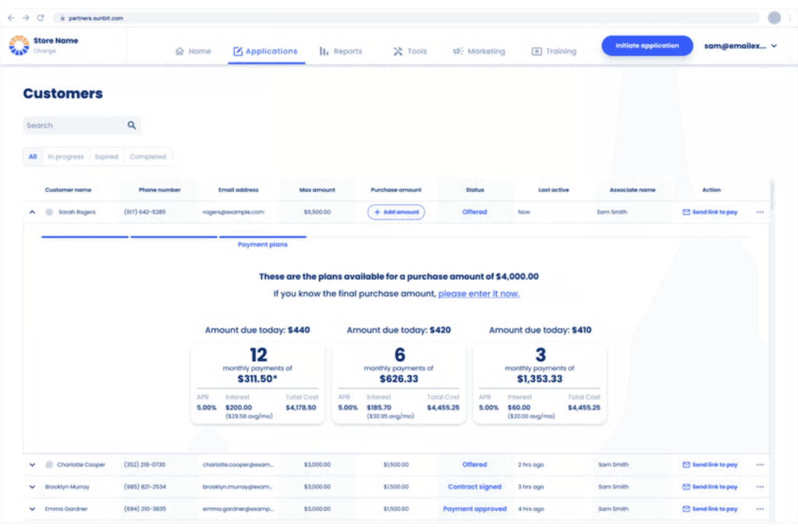Click the Change store link
Image resolution: width=798 pixels, height=532 pixels.
click(x=45, y=51)
